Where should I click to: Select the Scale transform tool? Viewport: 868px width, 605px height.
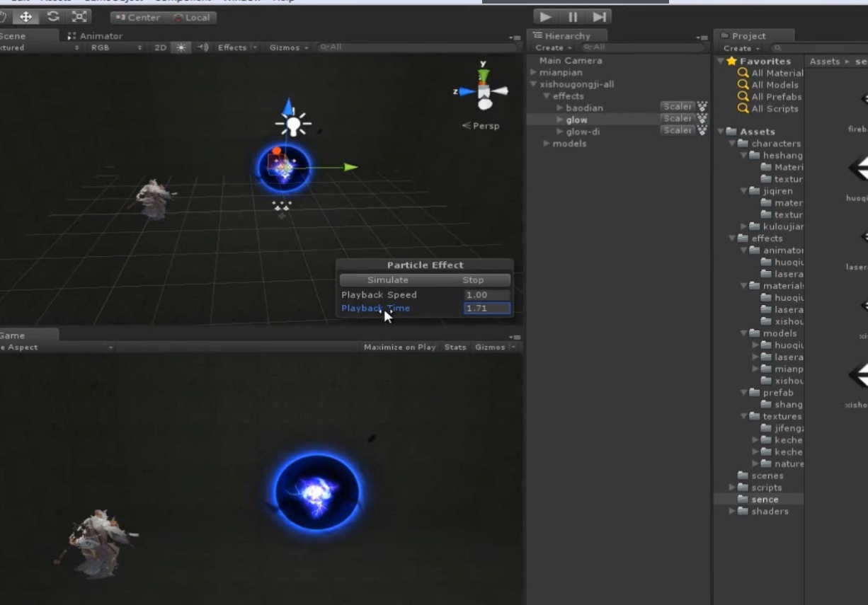(x=79, y=16)
